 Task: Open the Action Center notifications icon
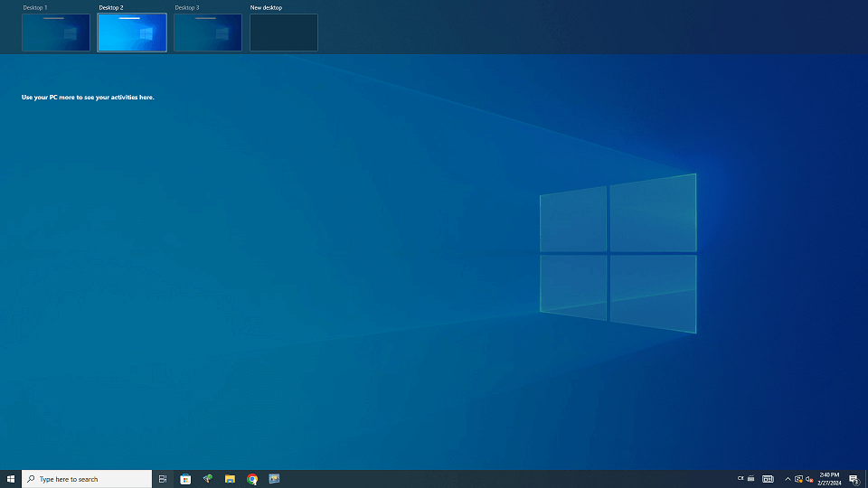point(854,479)
